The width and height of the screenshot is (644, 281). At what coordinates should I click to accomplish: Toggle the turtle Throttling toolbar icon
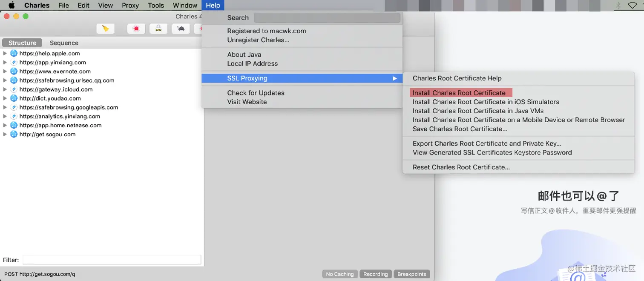pyautogui.click(x=181, y=29)
